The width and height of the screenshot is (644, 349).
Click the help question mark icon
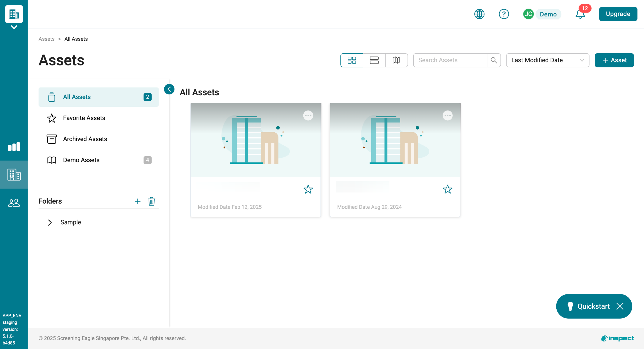[x=504, y=14]
